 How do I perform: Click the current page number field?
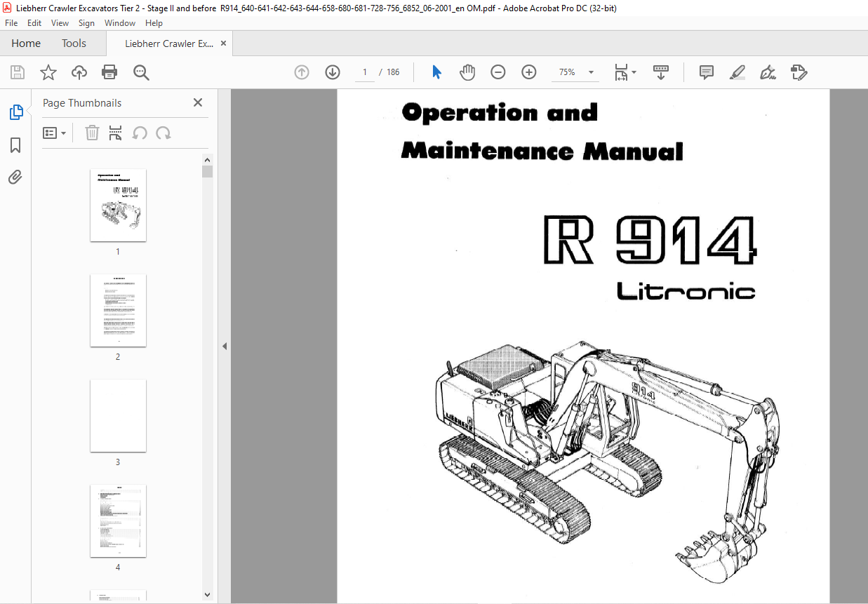point(365,72)
